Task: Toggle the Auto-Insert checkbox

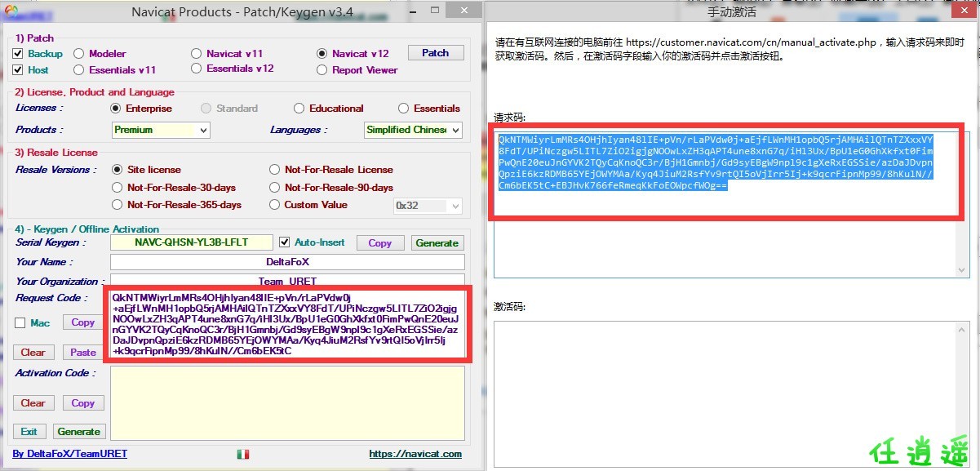Action: pos(284,242)
